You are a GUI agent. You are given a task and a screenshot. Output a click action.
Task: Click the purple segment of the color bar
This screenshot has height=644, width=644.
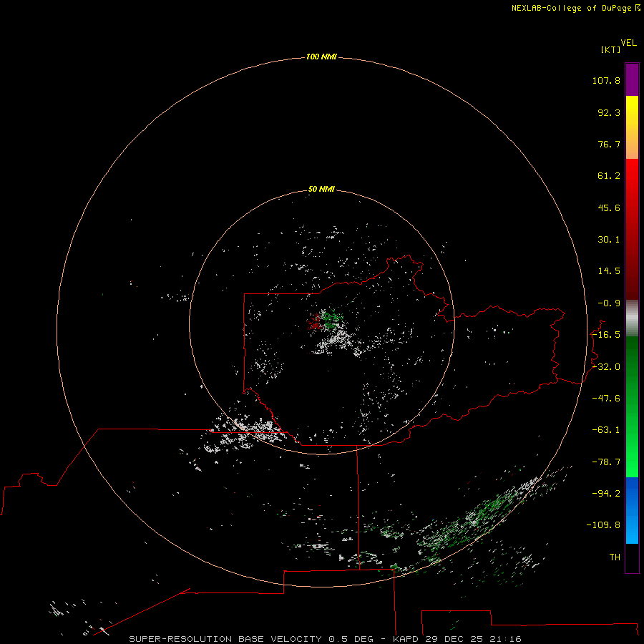pos(632,79)
